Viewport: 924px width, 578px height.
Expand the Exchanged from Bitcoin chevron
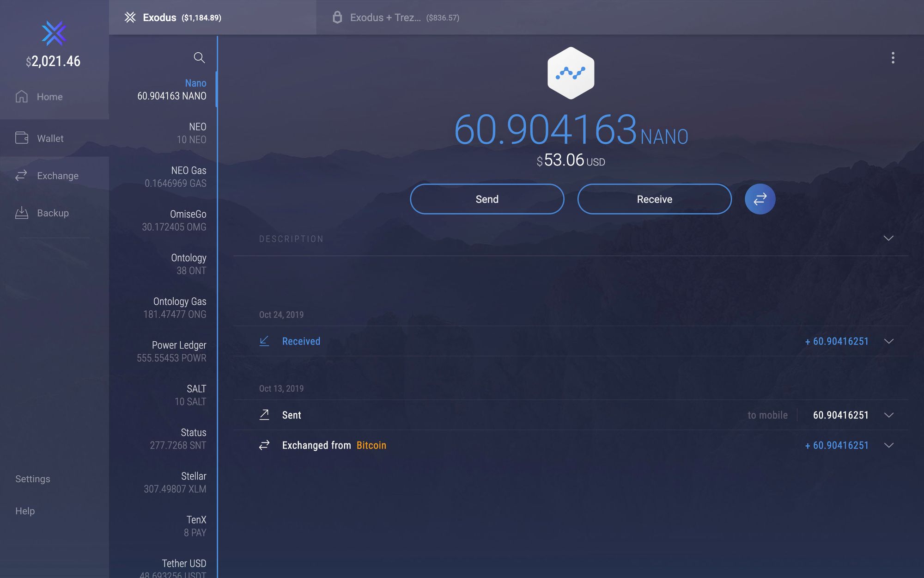pyautogui.click(x=888, y=445)
